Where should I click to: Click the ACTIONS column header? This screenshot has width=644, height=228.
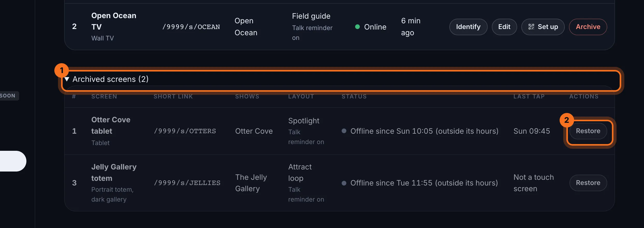pyautogui.click(x=584, y=96)
